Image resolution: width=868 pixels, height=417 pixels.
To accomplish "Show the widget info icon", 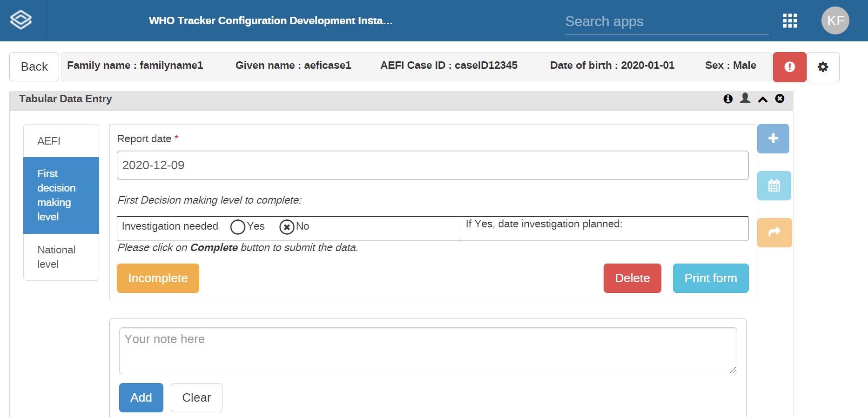I will (728, 99).
